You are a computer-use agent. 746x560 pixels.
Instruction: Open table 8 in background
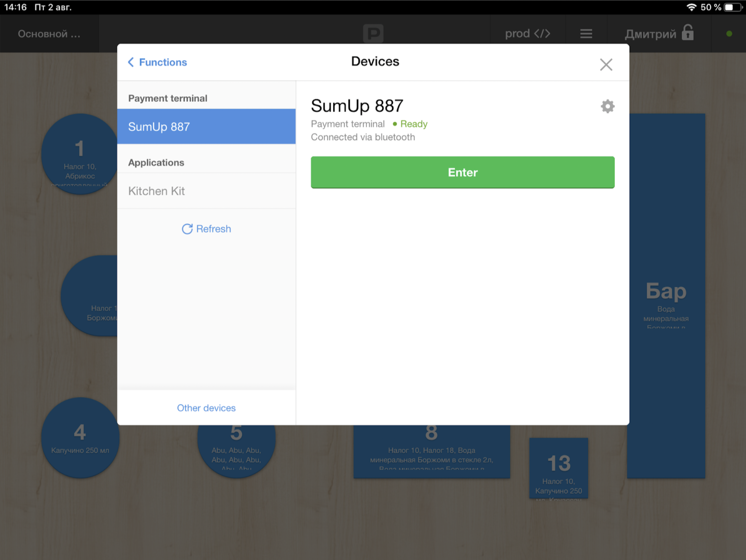point(432,451)
